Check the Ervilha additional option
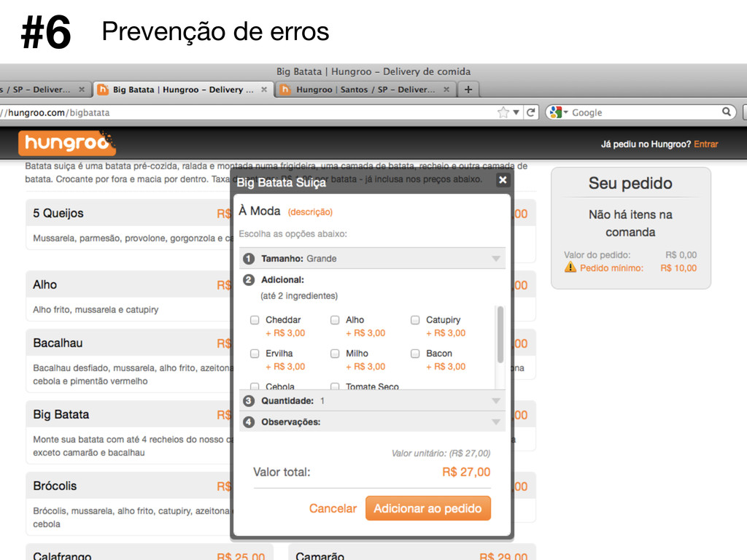The width and height of the screenshot is (747, 560). (x=255, y=354)
